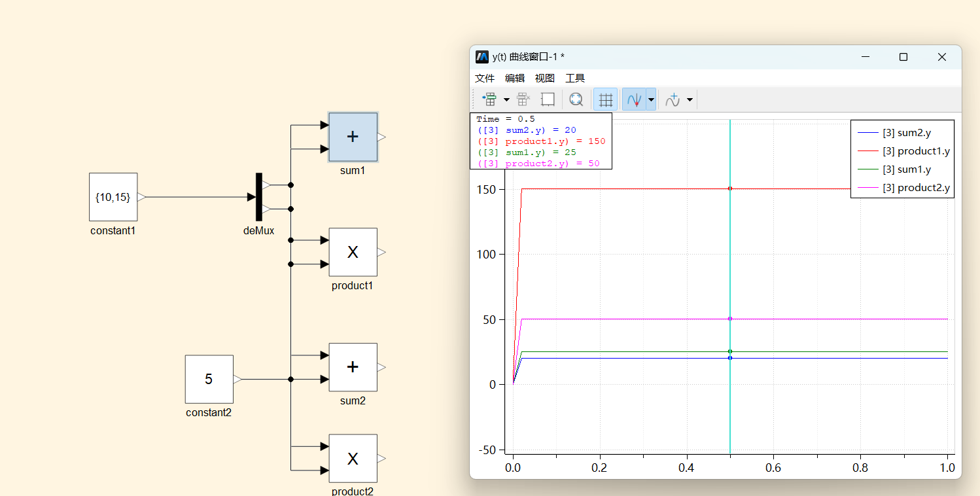Close the y(t) curve window
980x496 pixels.
coord(942,57)
